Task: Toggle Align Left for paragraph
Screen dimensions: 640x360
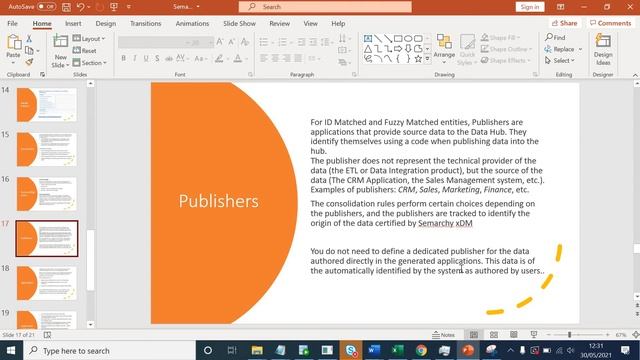Action: click(264, 59)
